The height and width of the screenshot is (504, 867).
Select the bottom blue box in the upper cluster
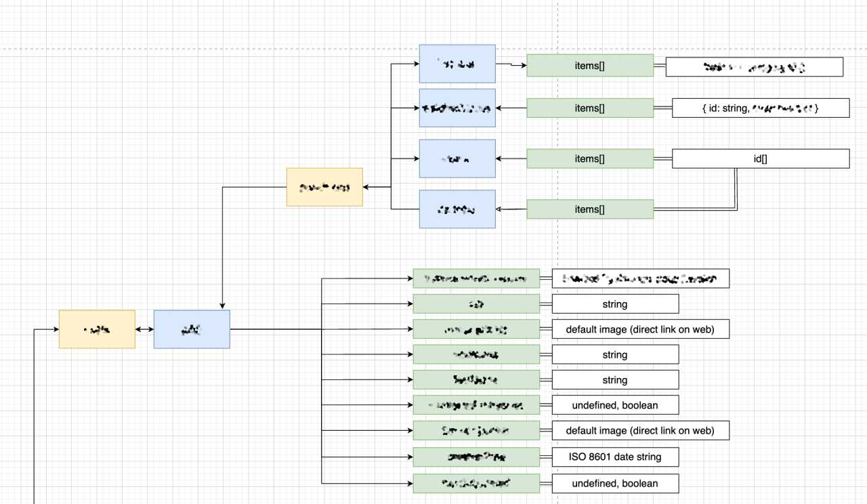(457, 209)
